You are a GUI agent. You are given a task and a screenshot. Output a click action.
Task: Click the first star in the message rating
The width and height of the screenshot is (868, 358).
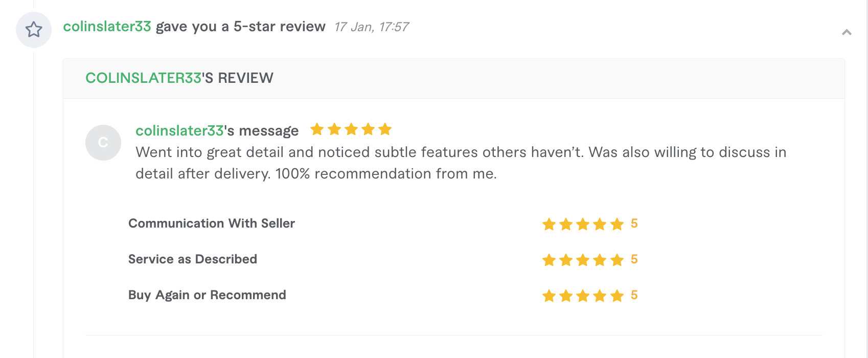(x=317, y=129)
